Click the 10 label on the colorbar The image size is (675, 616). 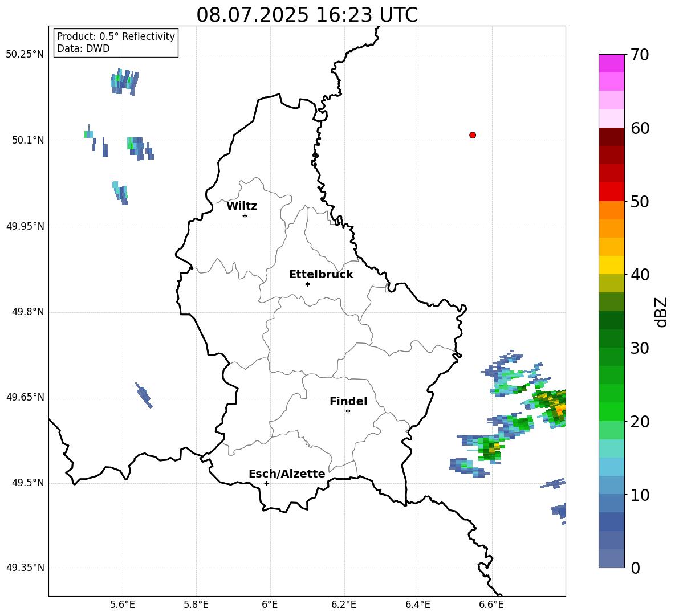[639, 495]
